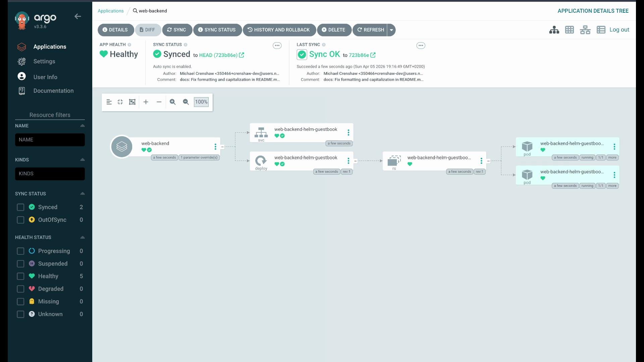Toggle the compact nodes icon in the tree toolbar
644x362 pixels.
point(109,102)
